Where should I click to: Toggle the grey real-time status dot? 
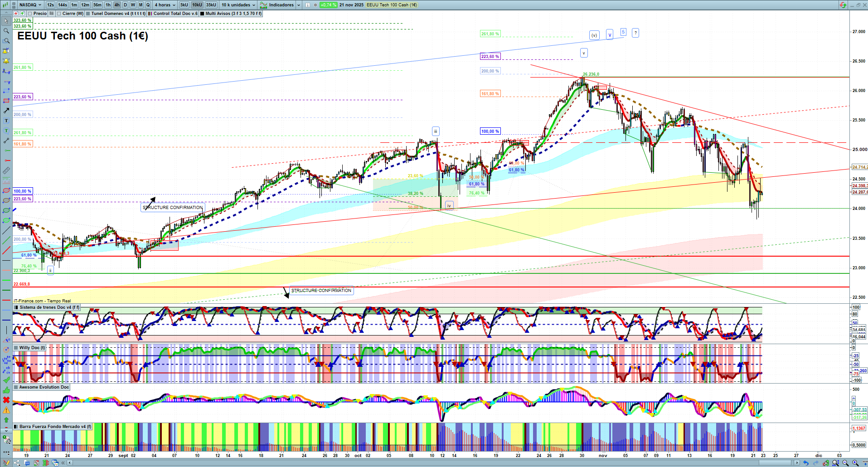point(315,5)
